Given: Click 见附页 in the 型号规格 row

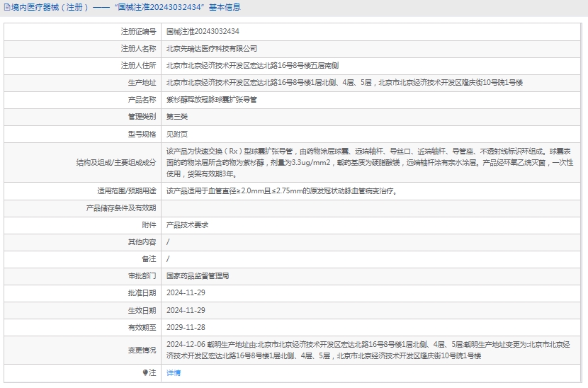Looking at the screenshot, I should [x=177, y=134].
